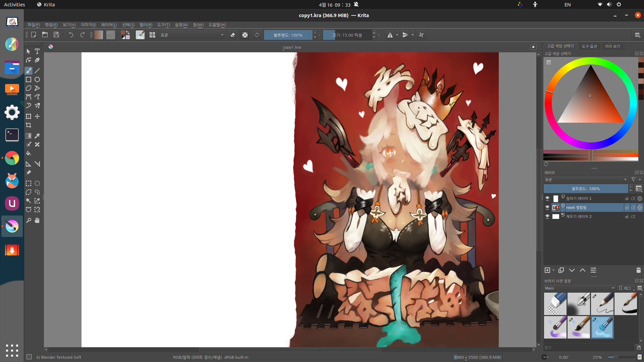Select the Fill bucket tool
Screen dimensions: 644x362
click(29, 154)
